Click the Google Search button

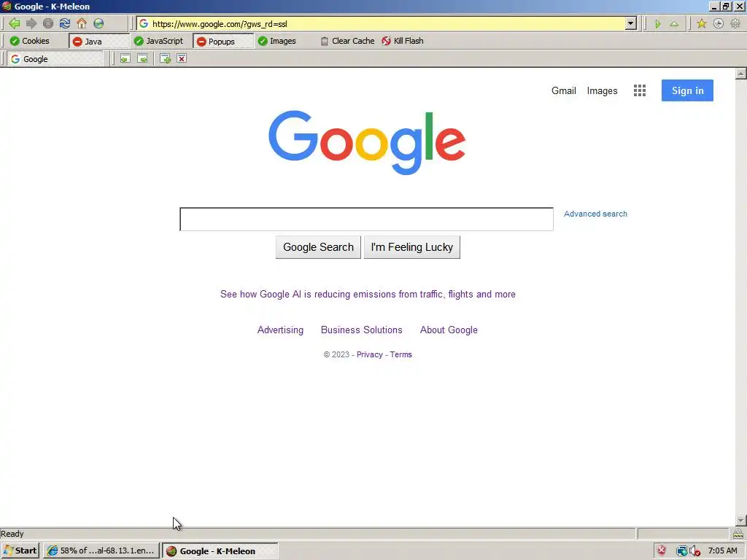(x=318, y=247)
